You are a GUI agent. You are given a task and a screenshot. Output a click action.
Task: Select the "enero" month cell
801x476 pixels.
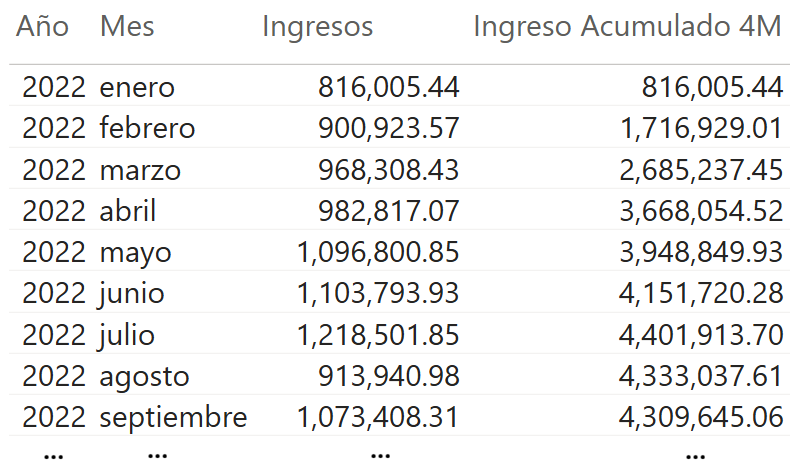point(137,88)
